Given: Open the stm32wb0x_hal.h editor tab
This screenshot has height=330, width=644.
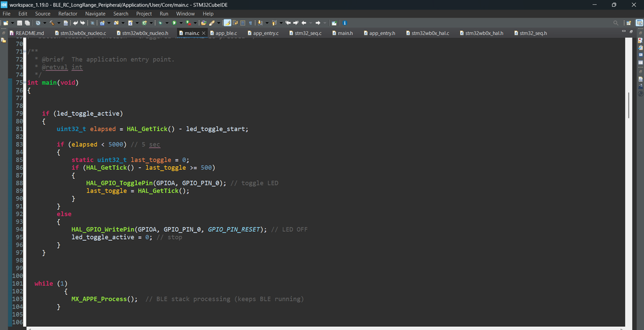Looking at the screenshot, I should [484, 33].
